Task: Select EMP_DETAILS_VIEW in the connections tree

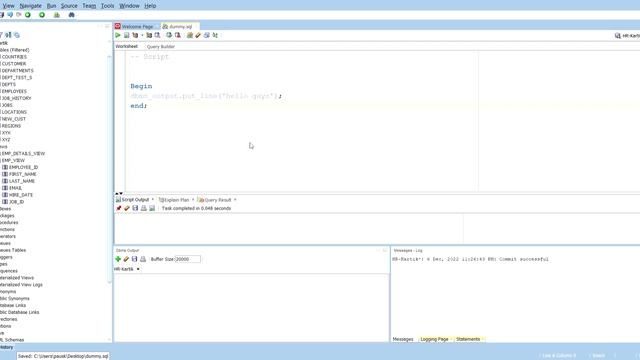Action: 23,153
